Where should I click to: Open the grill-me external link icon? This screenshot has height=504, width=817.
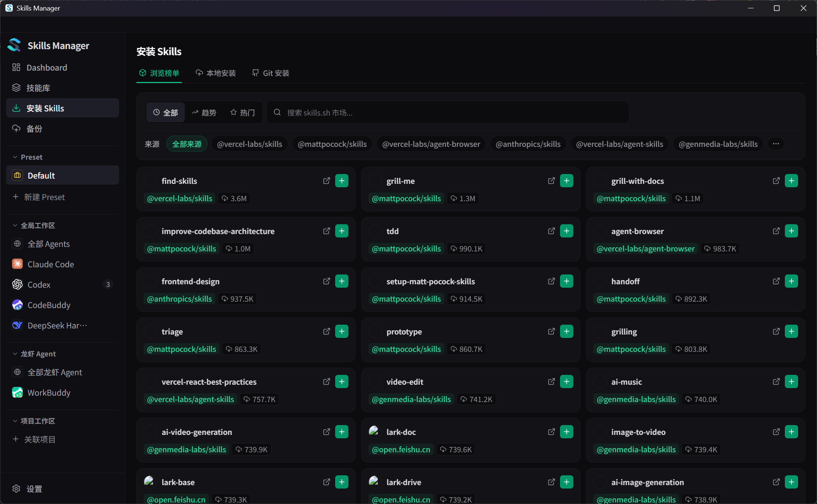551,181
